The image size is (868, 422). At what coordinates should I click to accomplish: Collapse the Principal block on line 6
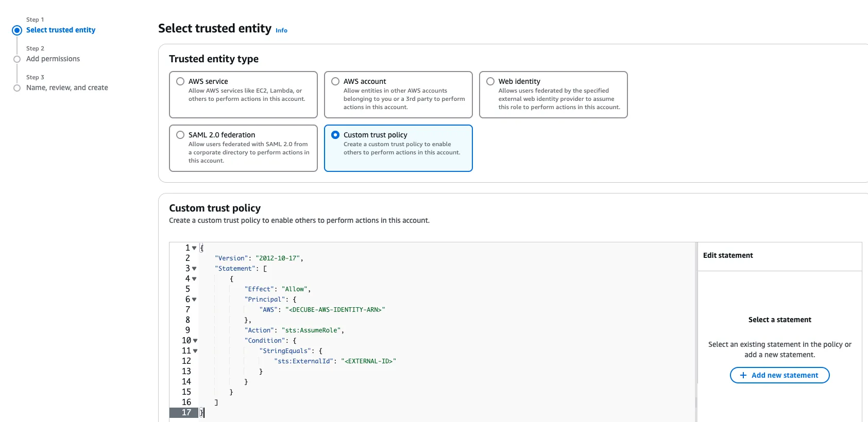point(194,300)
